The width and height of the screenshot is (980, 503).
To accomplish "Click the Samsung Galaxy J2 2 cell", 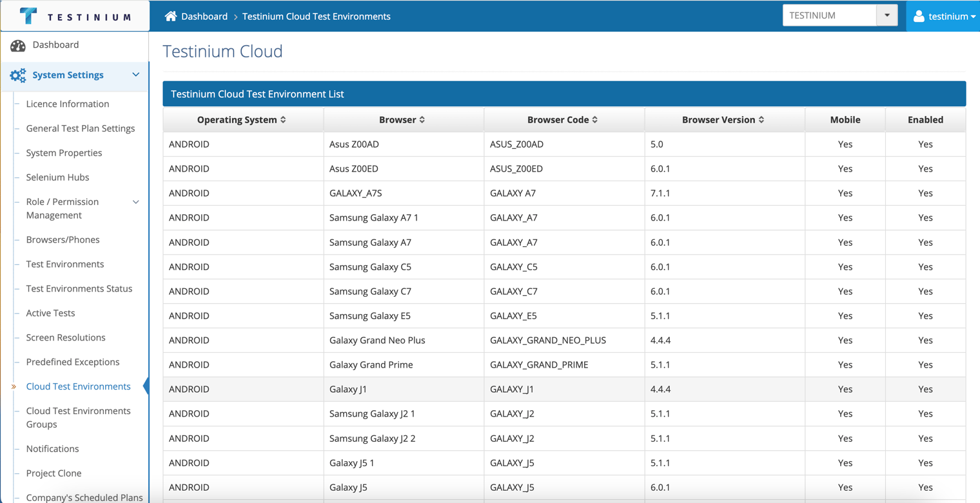I will [404, 439].
